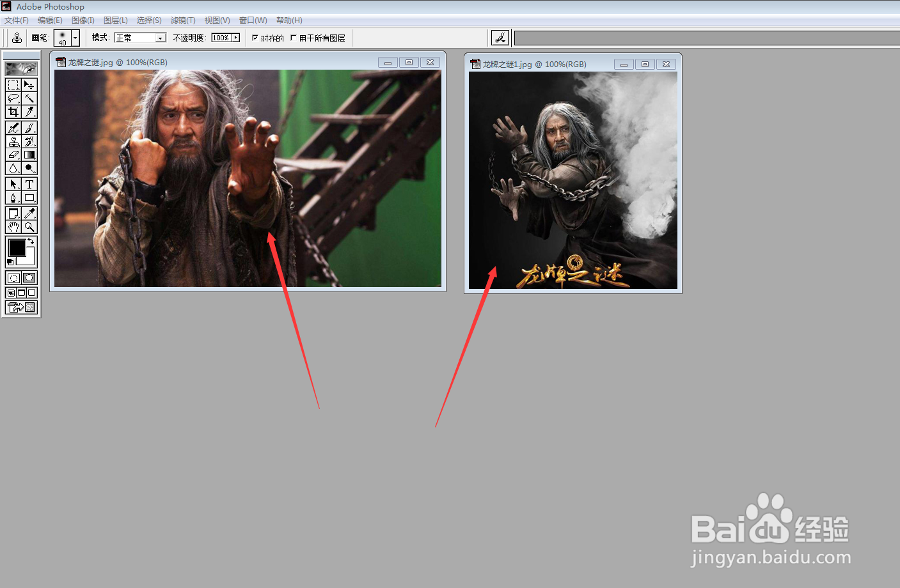Screen dimensions: 900x588
Task: Open the 选择(S) menu
Action: click(149, 20)
